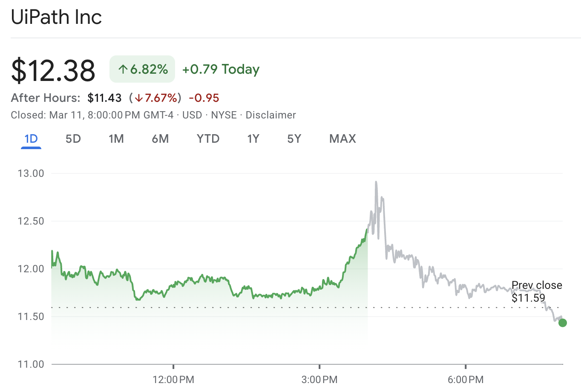
Task: Click the green up arrow in the 6.82% badge
Action: click(x=123, y=69)
